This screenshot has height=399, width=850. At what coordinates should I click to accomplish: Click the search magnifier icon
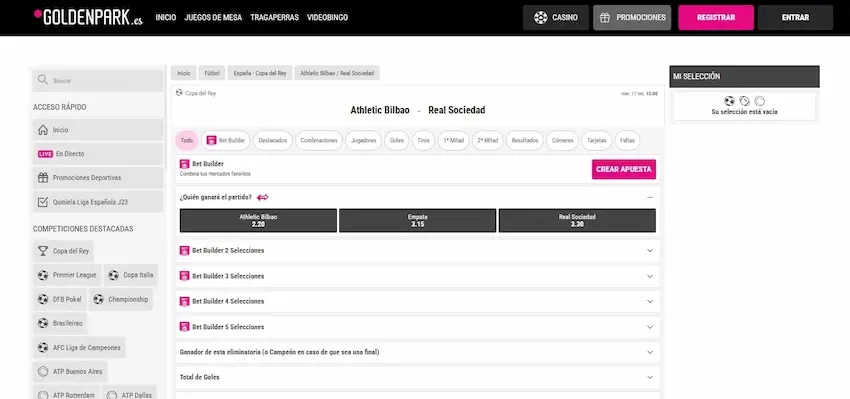tap(43, 80)
